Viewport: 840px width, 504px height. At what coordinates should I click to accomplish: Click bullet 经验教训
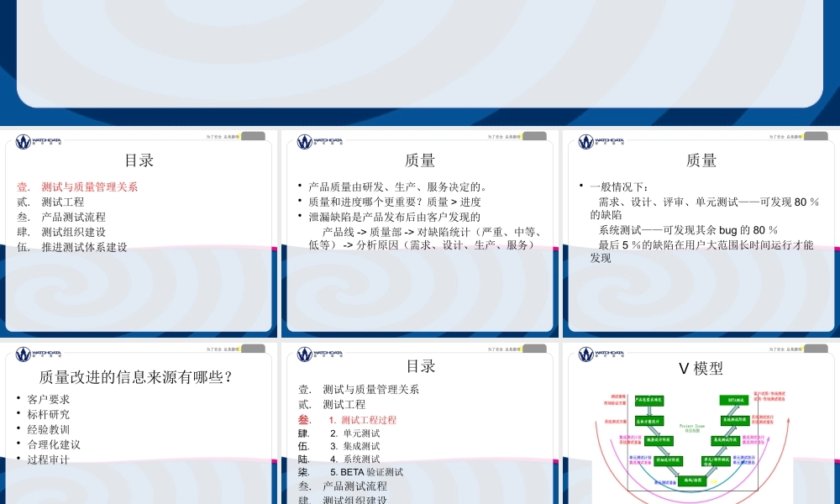tap(43, 429)
